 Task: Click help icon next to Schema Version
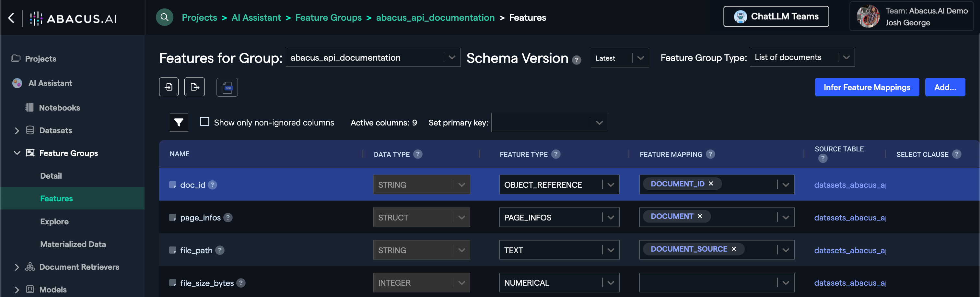coord(576,60)
